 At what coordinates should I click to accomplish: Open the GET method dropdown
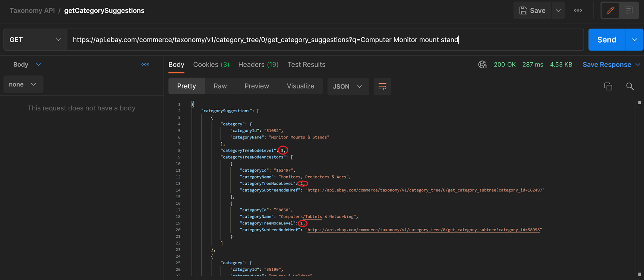coord(35,40)
